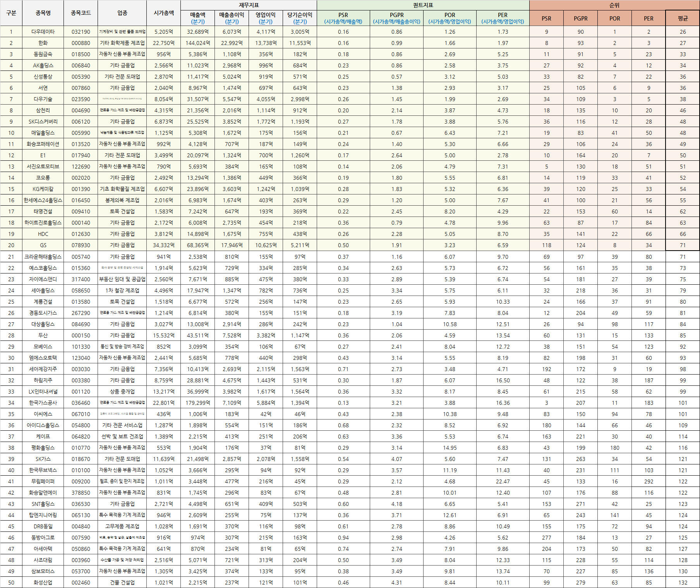This screenshot has width=700, height=588.
Task: Click market cap value 34,332억
Action: click(164, 245)
